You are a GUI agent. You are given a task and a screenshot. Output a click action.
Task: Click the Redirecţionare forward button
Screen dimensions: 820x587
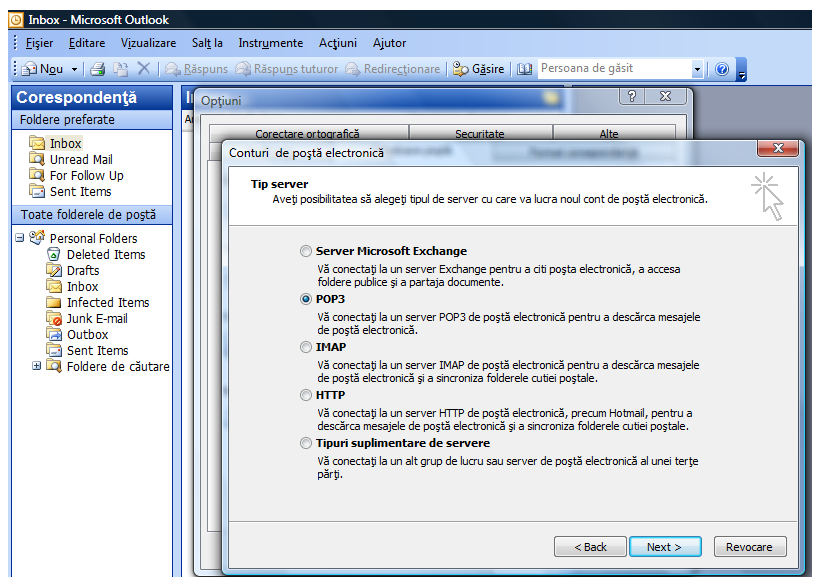393,69
